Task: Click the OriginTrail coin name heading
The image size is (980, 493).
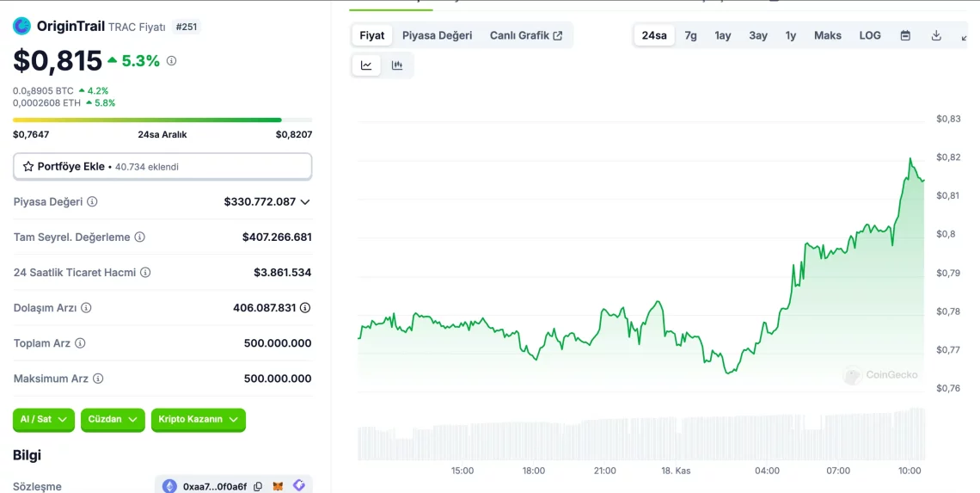Action: coord(70,27)
